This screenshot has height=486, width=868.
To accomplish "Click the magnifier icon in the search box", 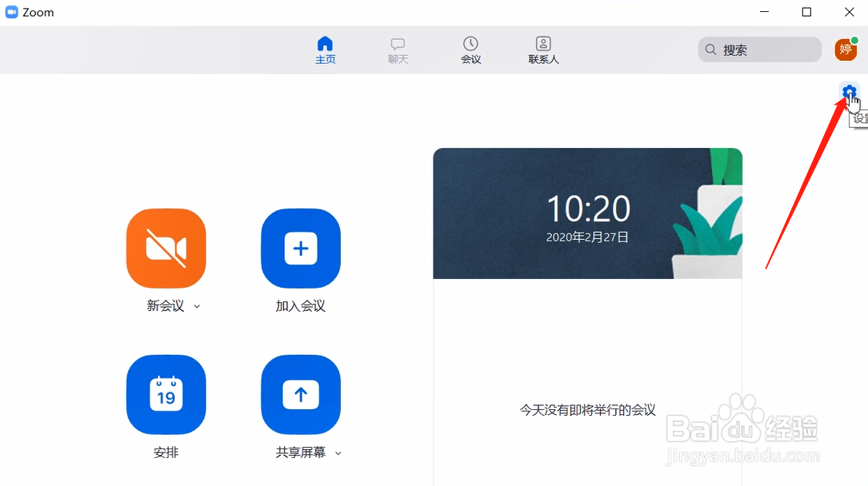I will pos(710,50).
